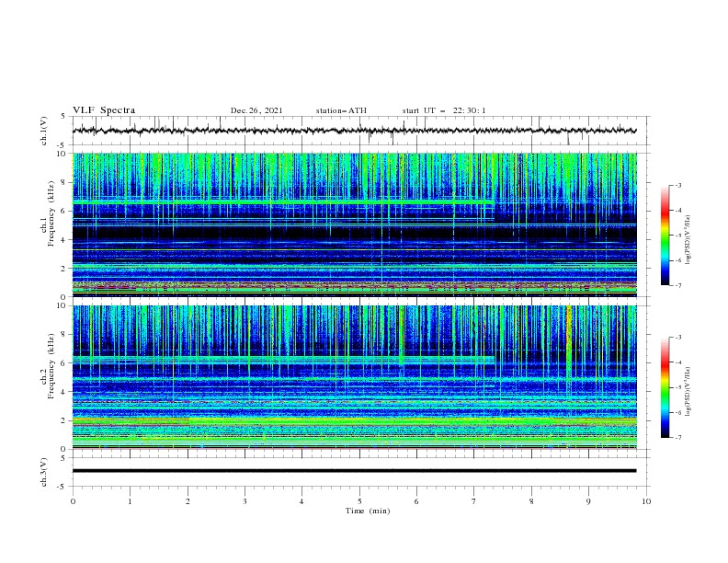
Task: Click the "0" tick on the time axis
Action: 73,501
